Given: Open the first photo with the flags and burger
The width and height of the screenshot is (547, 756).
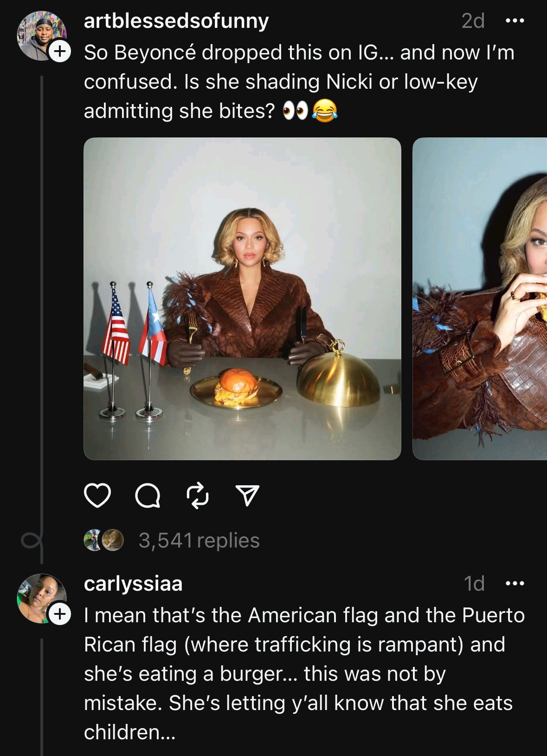Looking at the screenshot, I should (242, 299).
